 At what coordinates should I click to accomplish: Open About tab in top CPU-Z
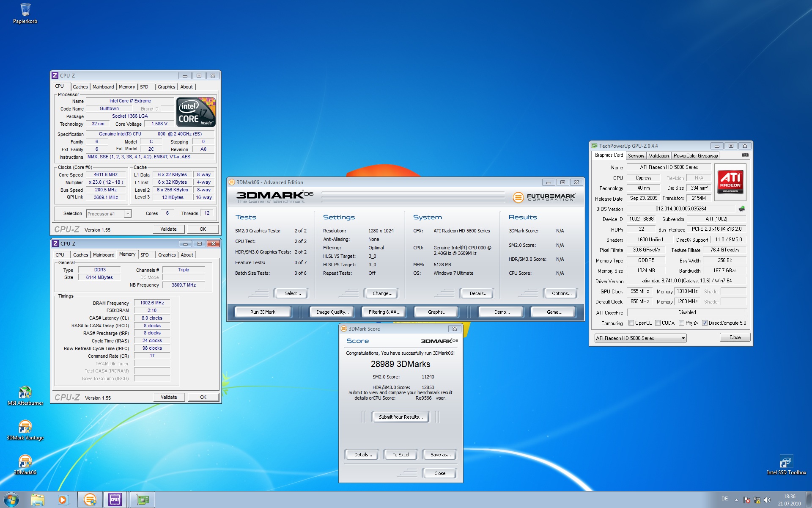187,87
